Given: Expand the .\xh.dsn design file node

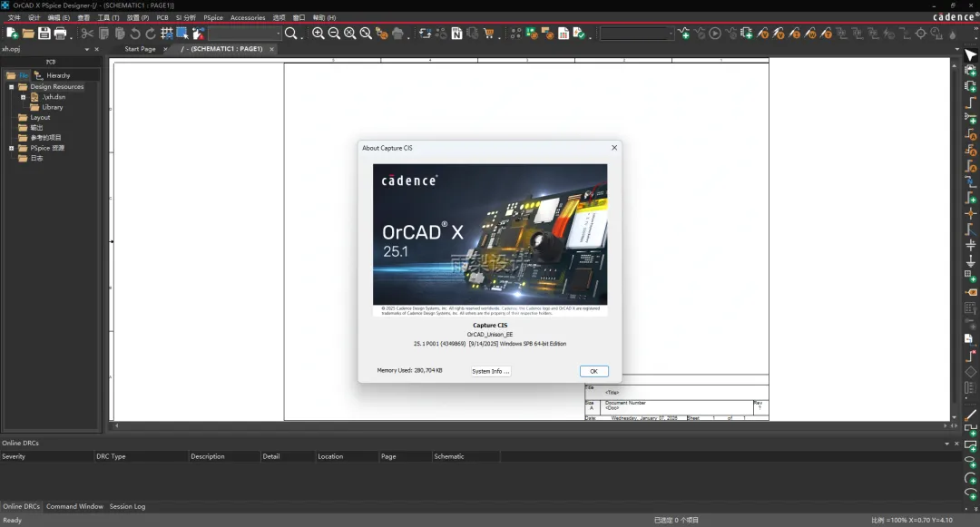Looking at the screenshot, I should [23, 97].
